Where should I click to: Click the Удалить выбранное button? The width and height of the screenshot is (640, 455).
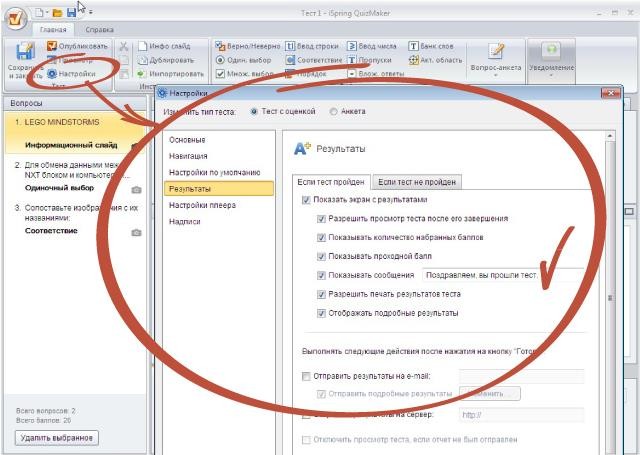point(57,438)
